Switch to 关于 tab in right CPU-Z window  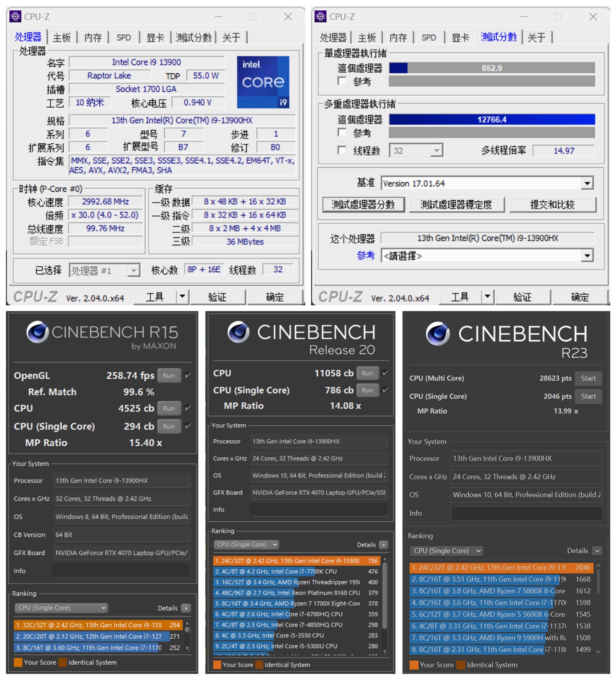click(536, 37)
